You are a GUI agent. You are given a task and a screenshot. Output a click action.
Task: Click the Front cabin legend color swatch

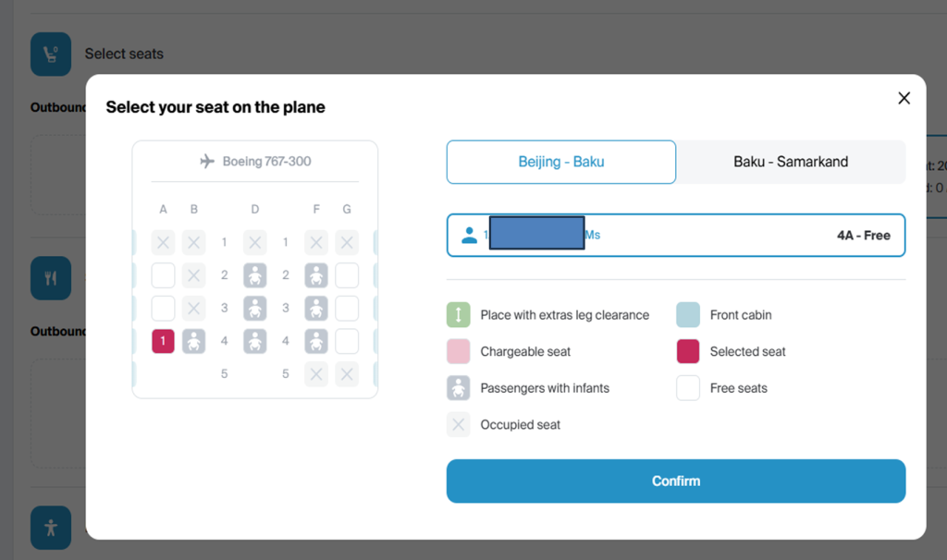click(x=687, y=315)
